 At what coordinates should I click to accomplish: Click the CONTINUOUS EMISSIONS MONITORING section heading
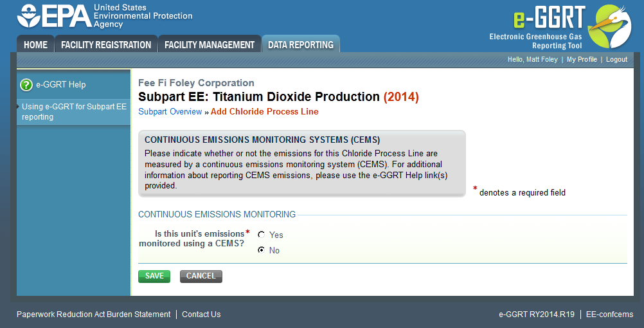[x=217, y=215]
